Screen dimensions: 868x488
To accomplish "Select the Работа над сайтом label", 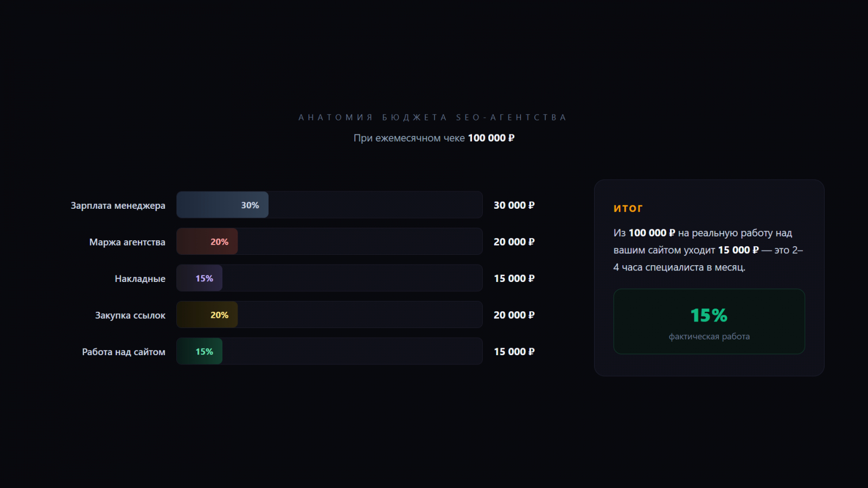I will (124, 352).
